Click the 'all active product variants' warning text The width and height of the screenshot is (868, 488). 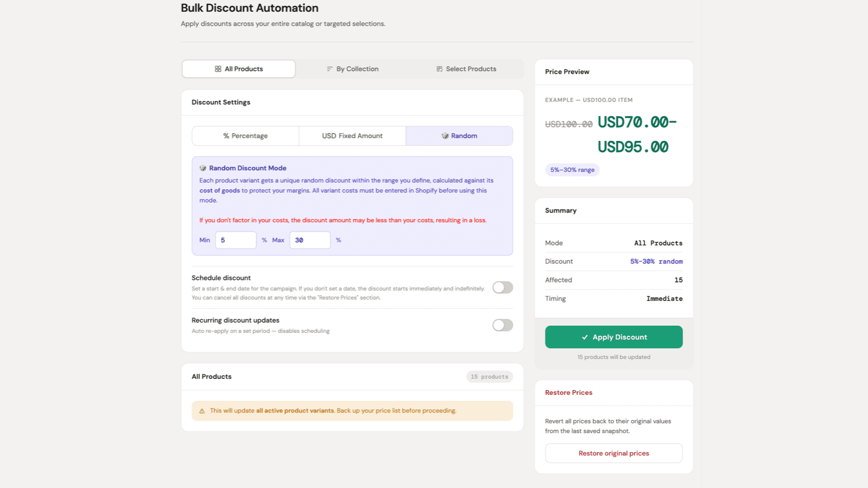coord(295,411)
